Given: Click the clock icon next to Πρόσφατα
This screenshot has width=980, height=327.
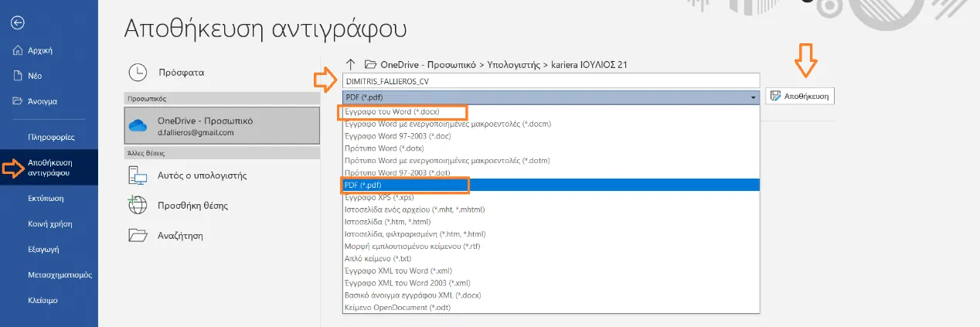Looking at the screenshot, I should [x=137, y=72].
